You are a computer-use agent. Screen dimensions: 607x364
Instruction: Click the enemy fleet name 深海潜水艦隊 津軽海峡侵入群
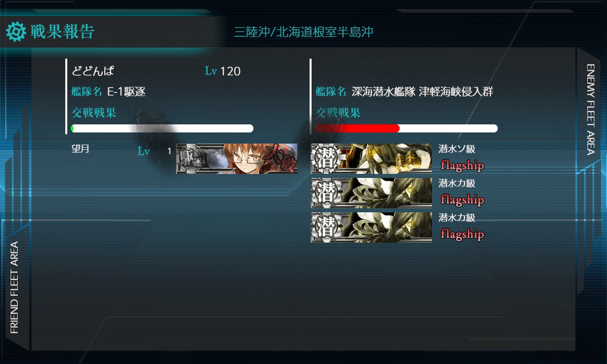point(422,92)
